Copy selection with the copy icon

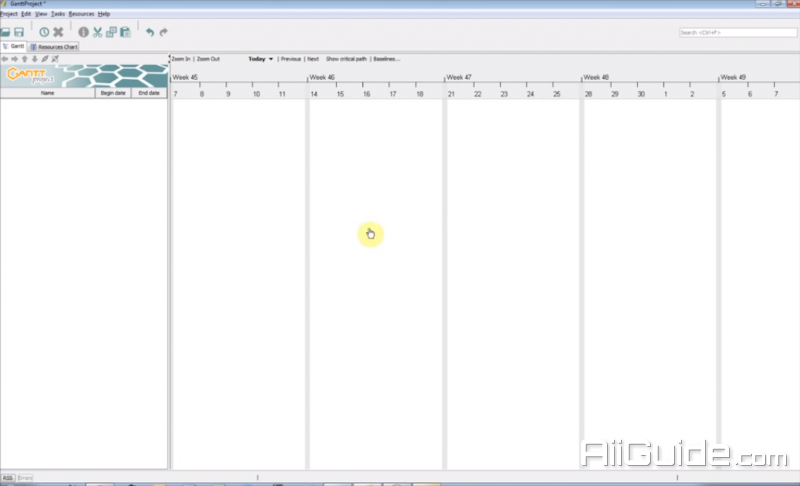111,32
